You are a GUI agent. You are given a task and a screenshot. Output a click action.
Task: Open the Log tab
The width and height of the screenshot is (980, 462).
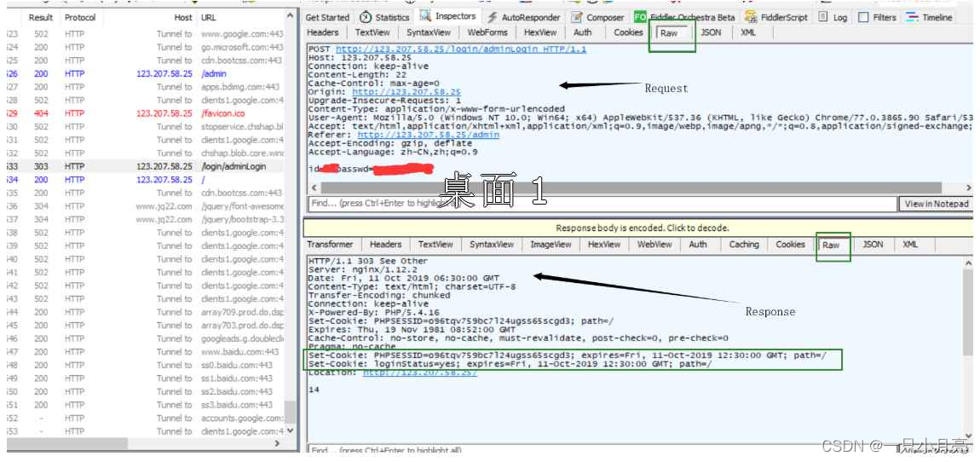(x=833, y=17)
